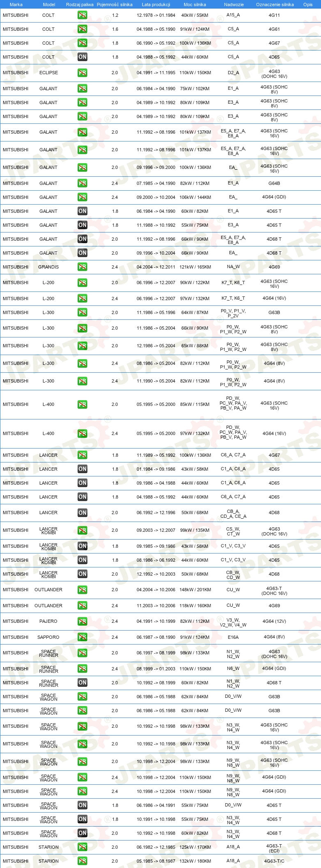
Task: Click the ON icon for GALANT 11.1988 -> 10.1992
Action: tap(83, 225)
